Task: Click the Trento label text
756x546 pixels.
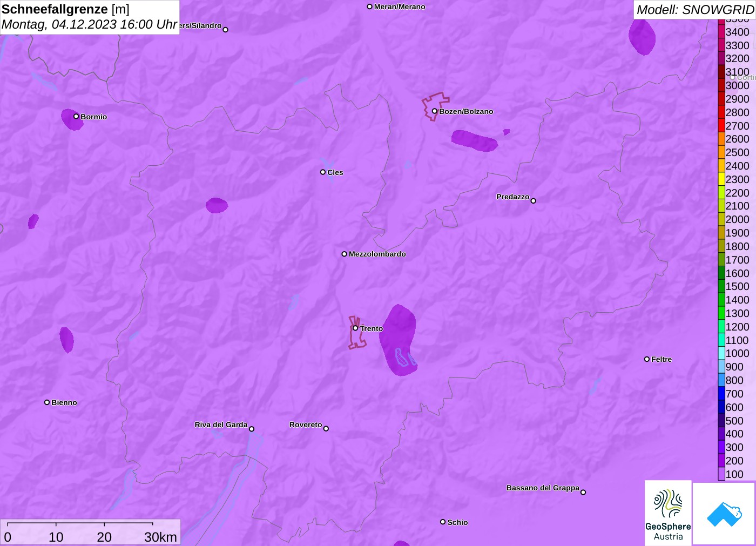Action: (372, 328)
